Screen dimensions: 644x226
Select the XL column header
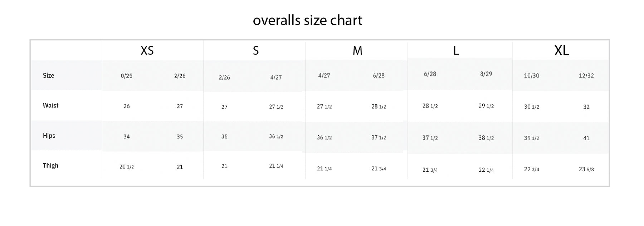pos(561,51)
